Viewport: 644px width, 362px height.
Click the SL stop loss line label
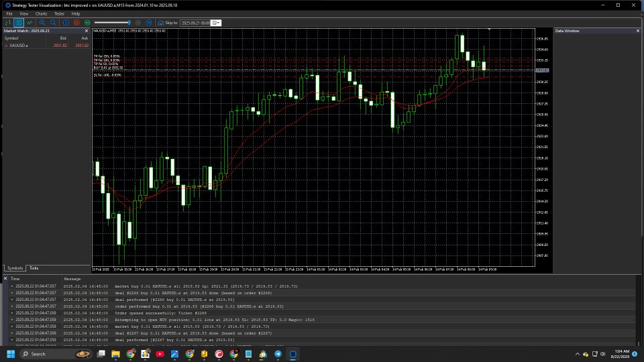click(107, 75)
